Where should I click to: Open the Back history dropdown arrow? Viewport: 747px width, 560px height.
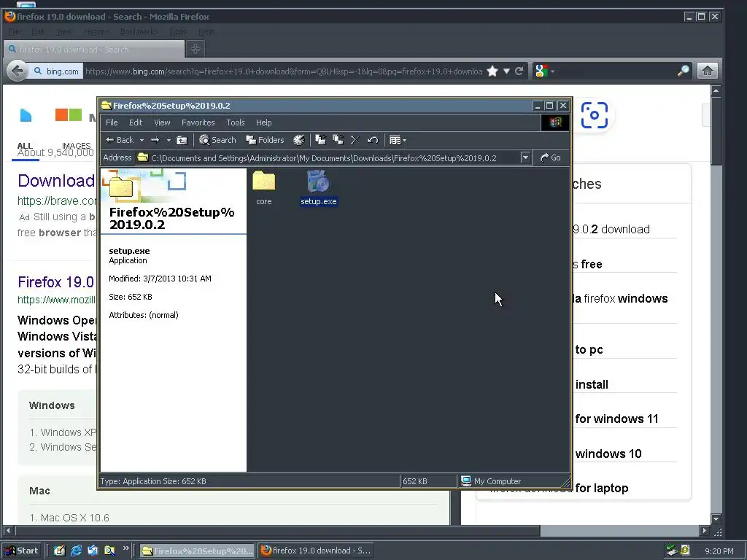coord(142,140)
